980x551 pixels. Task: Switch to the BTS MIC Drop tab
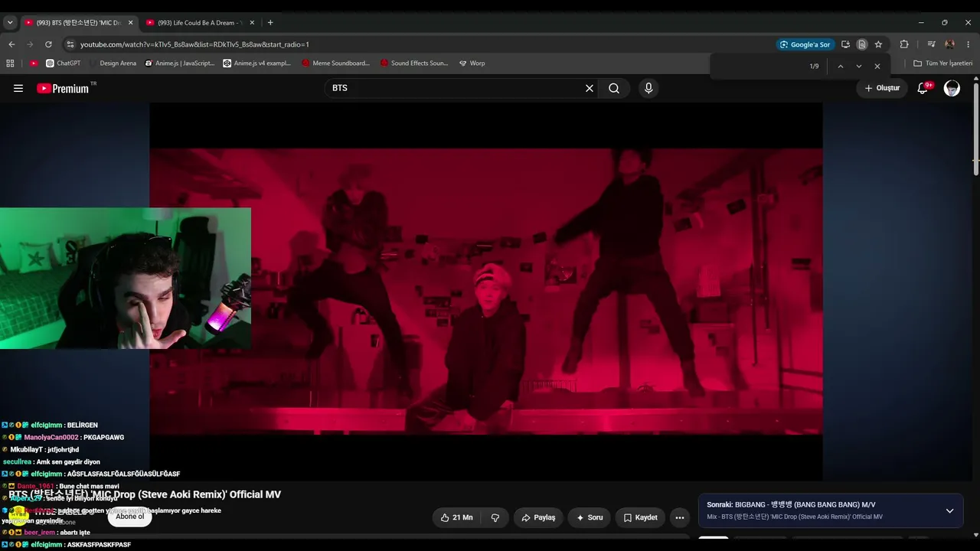tap(79, 23)
